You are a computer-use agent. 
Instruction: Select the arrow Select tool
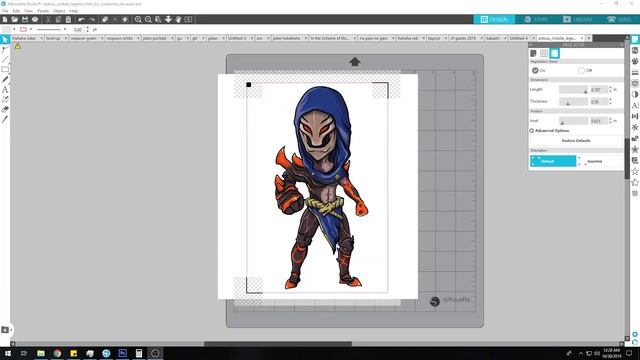tap(5, 39)
